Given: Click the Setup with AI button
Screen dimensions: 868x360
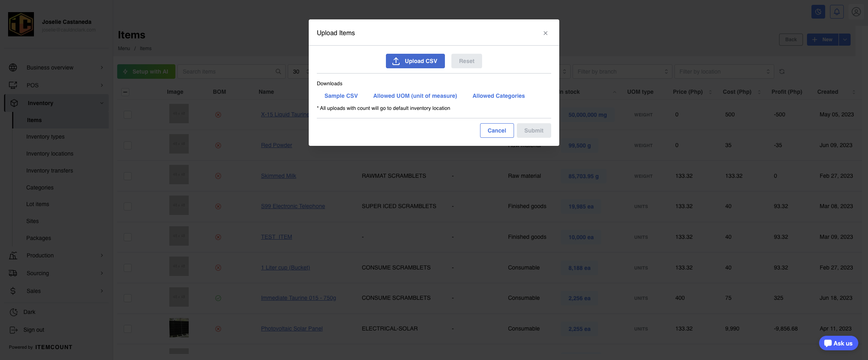Looking at the screenshot, I should [146, 72].
